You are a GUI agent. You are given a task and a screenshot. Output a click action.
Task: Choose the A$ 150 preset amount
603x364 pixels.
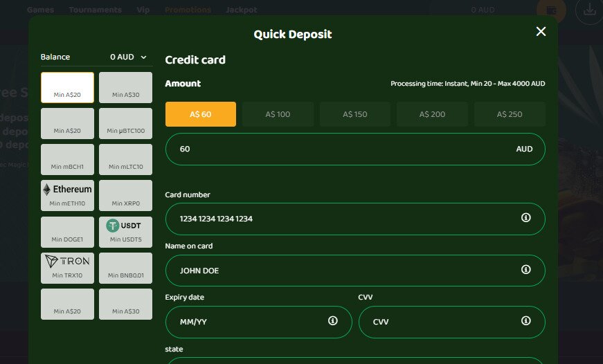(x=355, y=114)
